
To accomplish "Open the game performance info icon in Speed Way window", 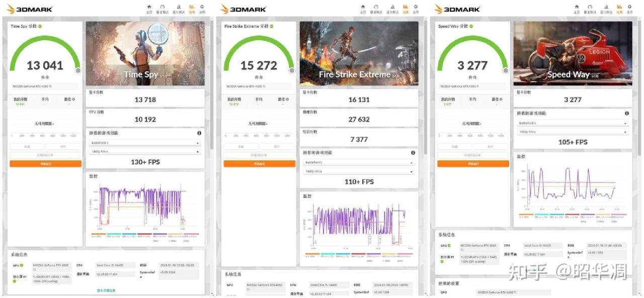I will pos(627,114).
